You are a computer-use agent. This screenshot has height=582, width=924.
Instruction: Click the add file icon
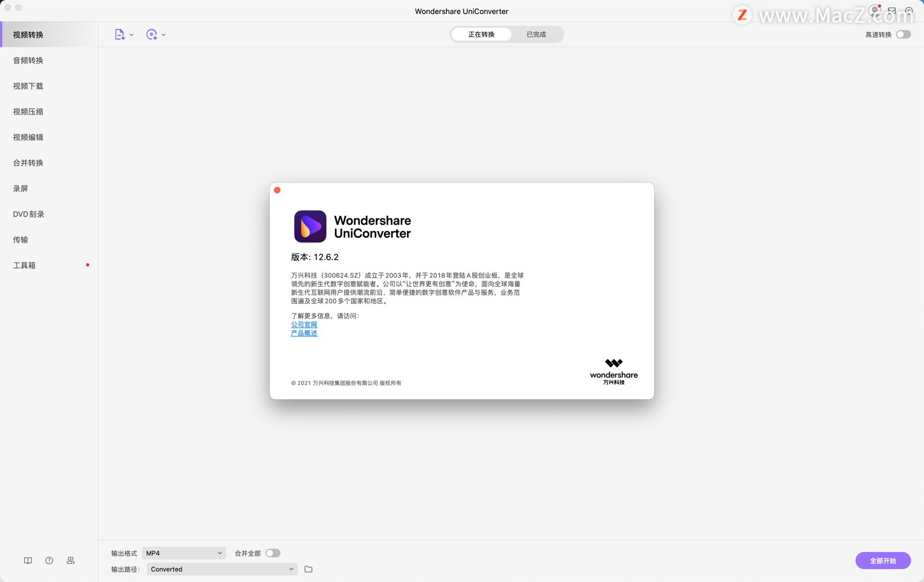point(120,35)
